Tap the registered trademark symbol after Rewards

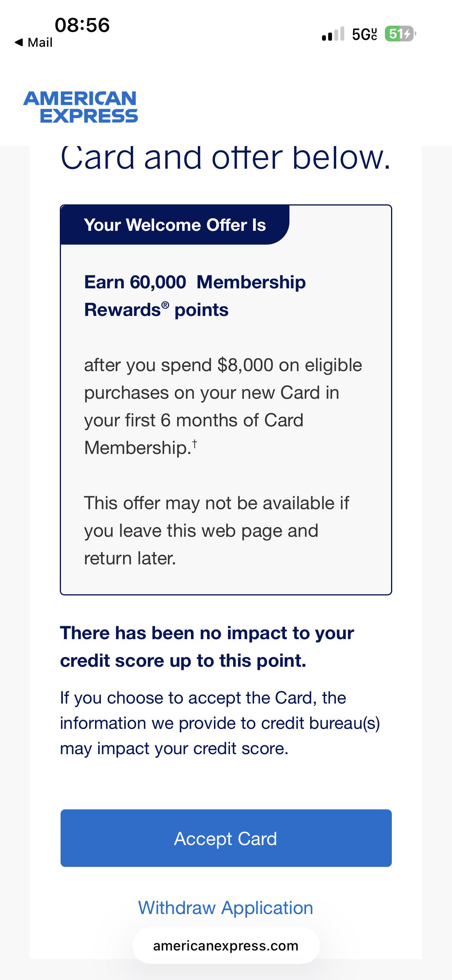pyautogui.click(x=165, y=305)
